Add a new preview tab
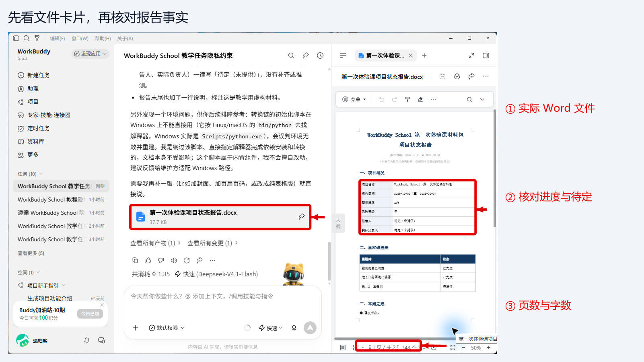 (424, 56)
